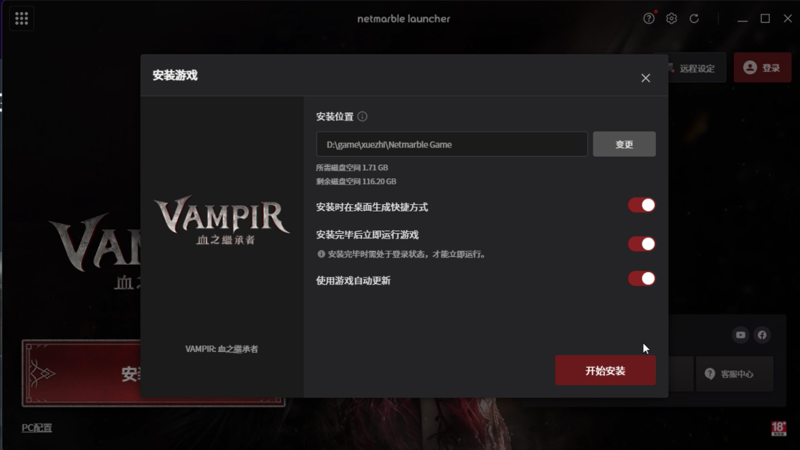
Task: Click the 变更 button to change path
Action: pyautogui.click(x=624, y=144)
